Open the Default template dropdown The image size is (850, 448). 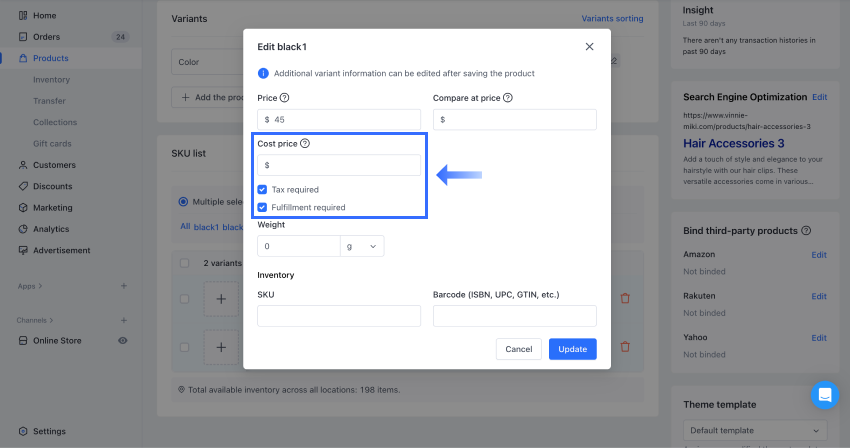tap(755, 430)
